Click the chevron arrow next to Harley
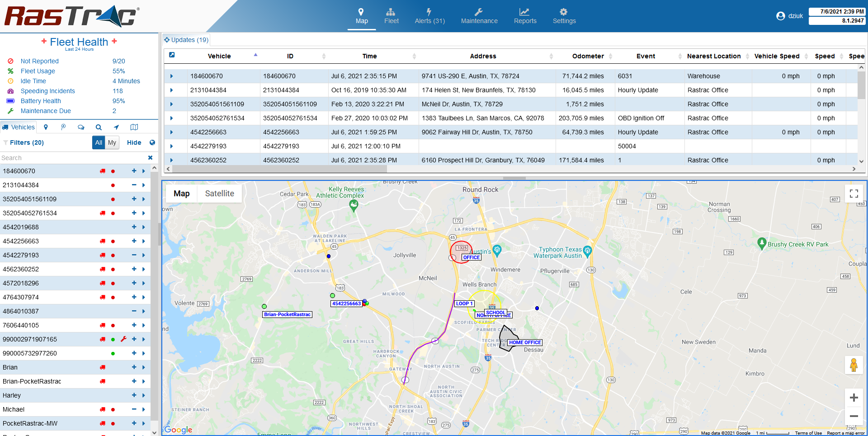 click(144, 395)
